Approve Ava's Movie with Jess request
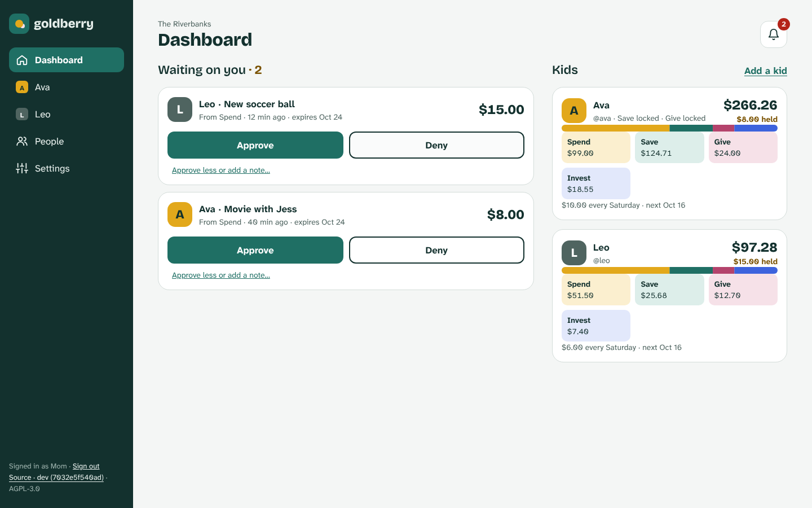The width and height of the screenshot is (812, 508). [255, 250]
